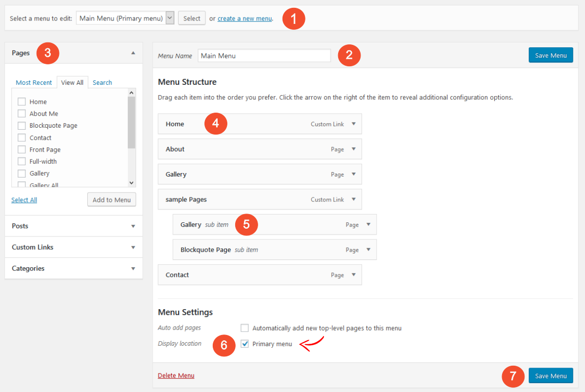Image resolution: width=585 pixels, height=392 pixels.
Task: Expand the Gallery sub item options arrow
Action: click(368, 225)
